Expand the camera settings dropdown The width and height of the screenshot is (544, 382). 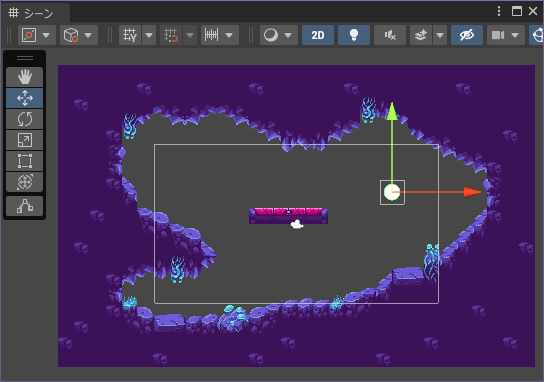click(515, 35)
